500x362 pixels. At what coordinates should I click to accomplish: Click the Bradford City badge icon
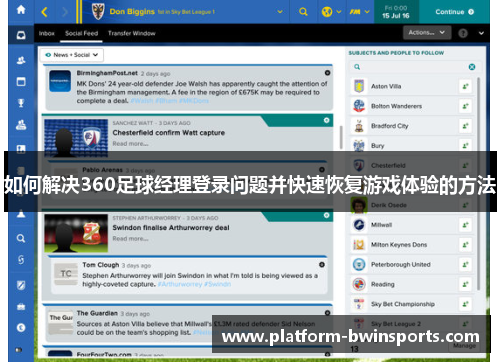point(359,126)
